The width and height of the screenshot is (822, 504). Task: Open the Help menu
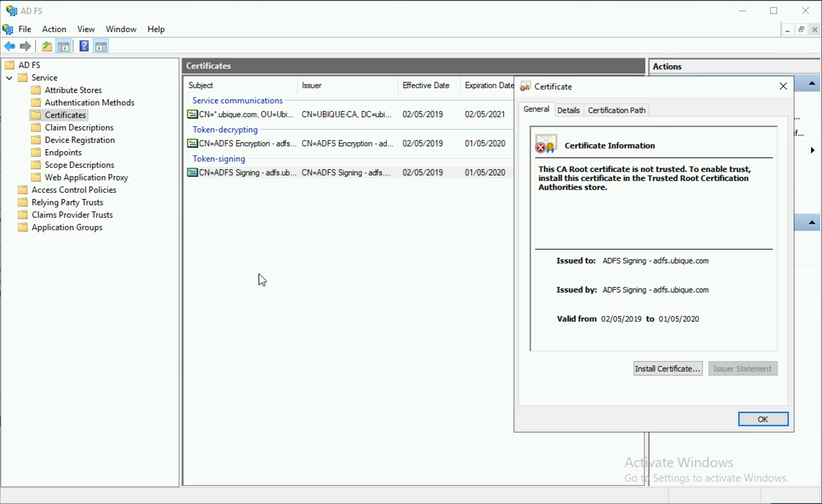155,29
